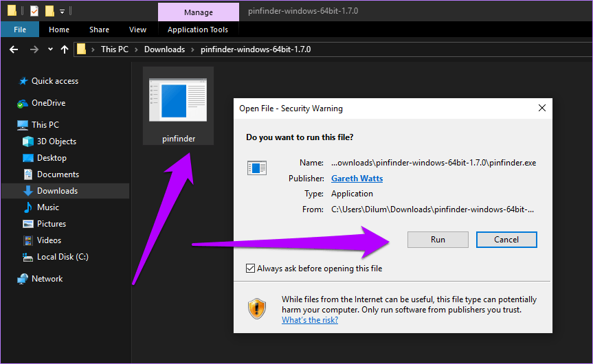This screenshot has width=593, height=364.
Task: Click the Forward navigation arrow
Action: tap(34, 49)
